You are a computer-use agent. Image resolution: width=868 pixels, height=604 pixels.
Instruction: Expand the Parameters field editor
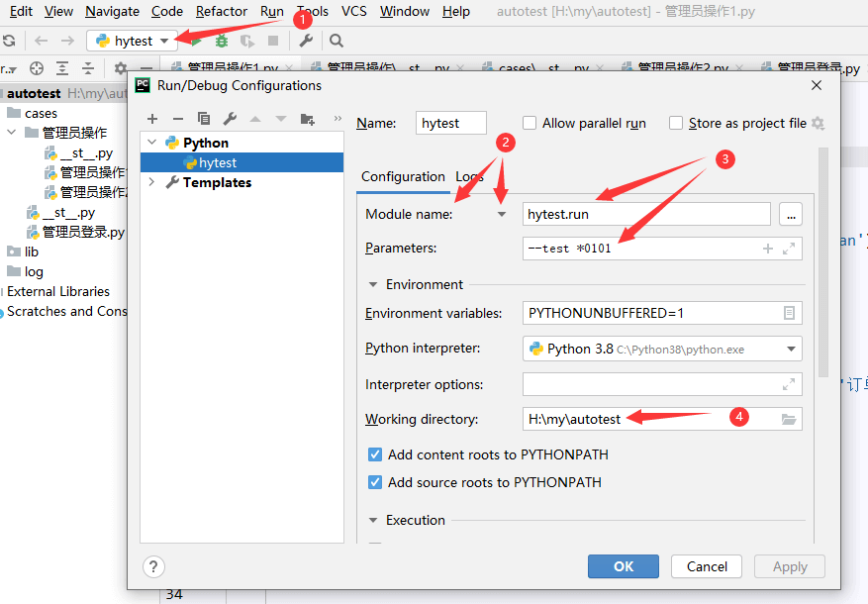coord(789,249)
